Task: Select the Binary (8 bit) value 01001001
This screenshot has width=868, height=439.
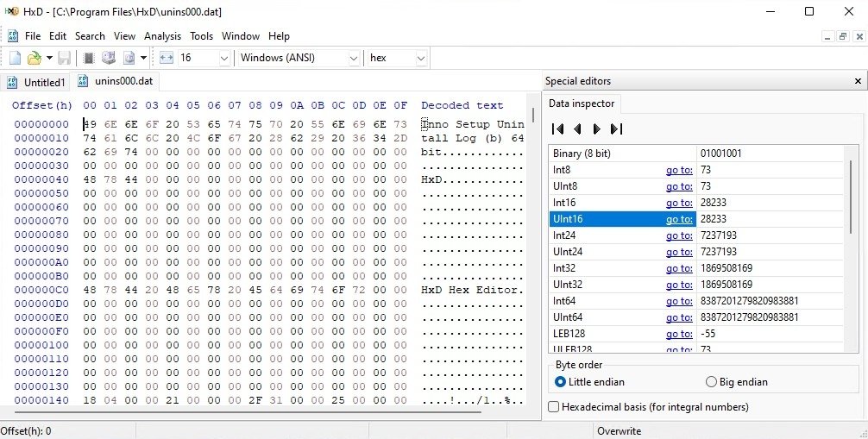Action: (720, 154)
